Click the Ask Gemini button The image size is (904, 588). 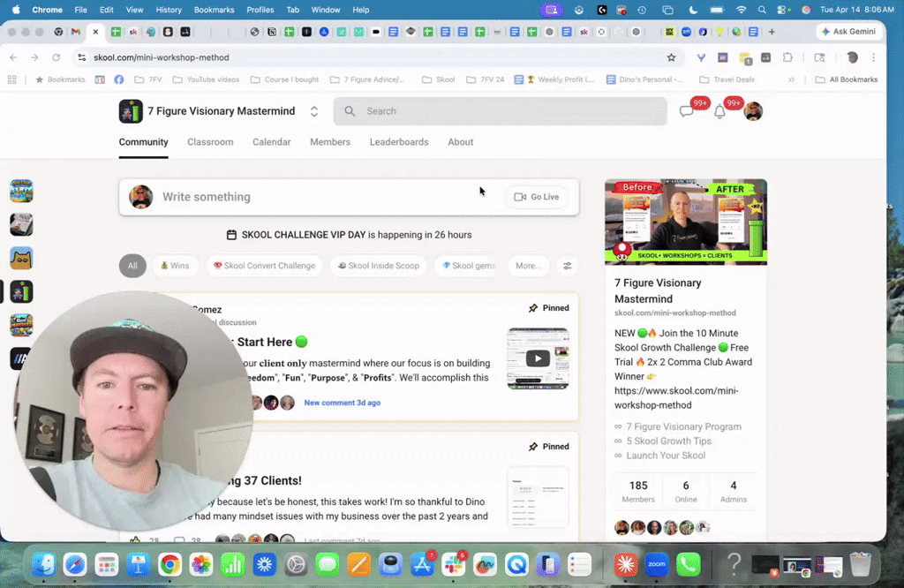click(849, 32)
